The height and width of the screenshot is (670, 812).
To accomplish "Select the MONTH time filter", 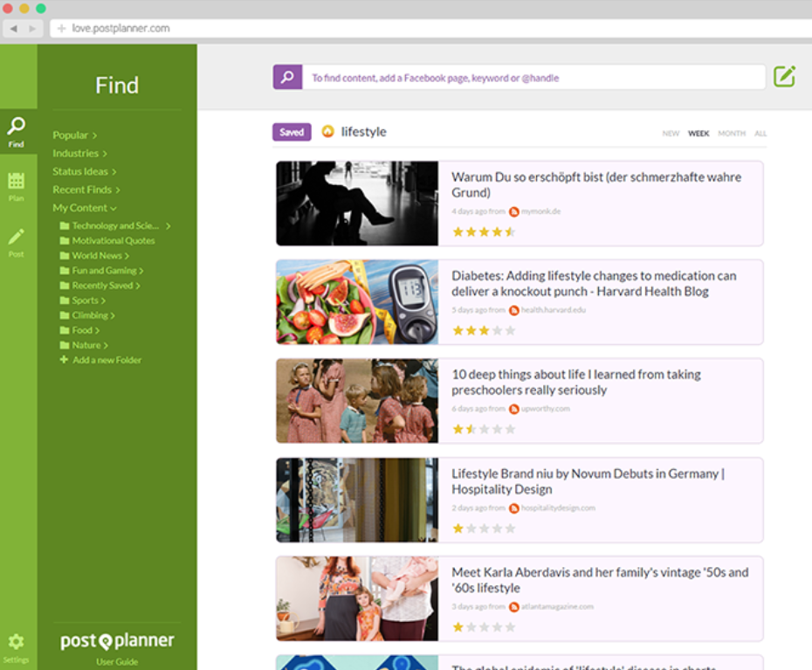I will click(731, 134).
